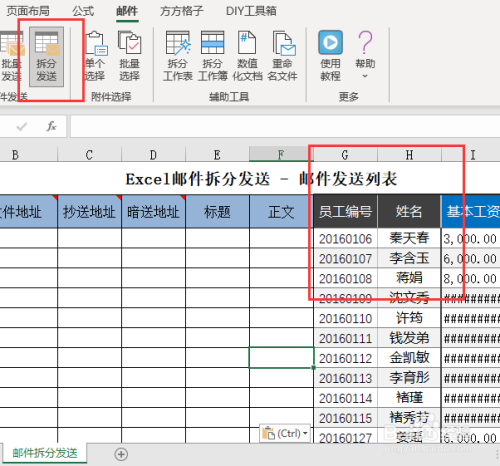Select the name cell 许筠
Screen dimensions: 500x466
point(409,318)
